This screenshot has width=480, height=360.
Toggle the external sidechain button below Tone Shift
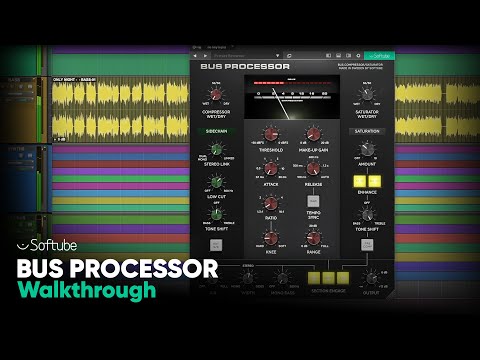pyautogui.click(x=216, y=245)
